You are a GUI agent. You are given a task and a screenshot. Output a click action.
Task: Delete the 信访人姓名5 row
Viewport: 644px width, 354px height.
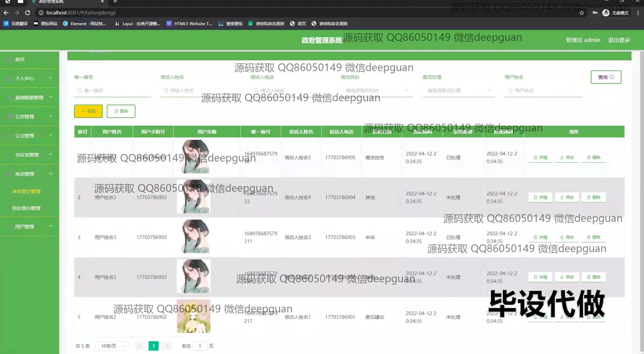click(x=593, y=158)
